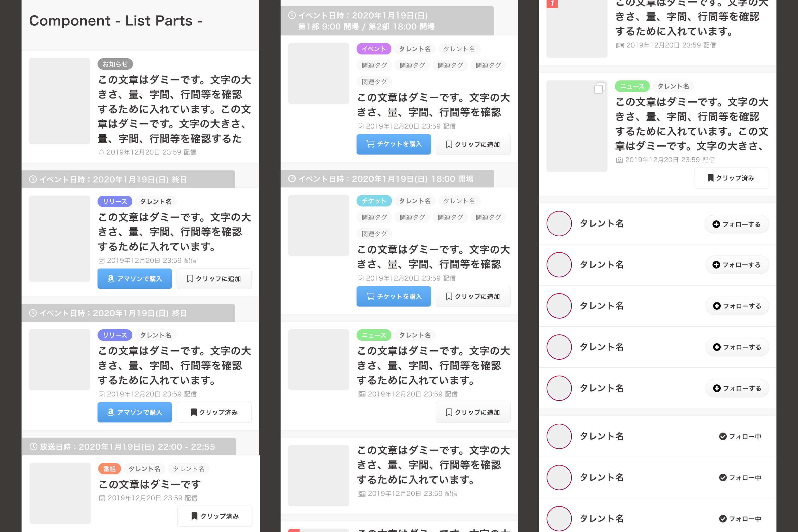The image size is (798, 532).
Task: Click the Amazon logo icon on アマゾンで購入
Action: [111, 278]
